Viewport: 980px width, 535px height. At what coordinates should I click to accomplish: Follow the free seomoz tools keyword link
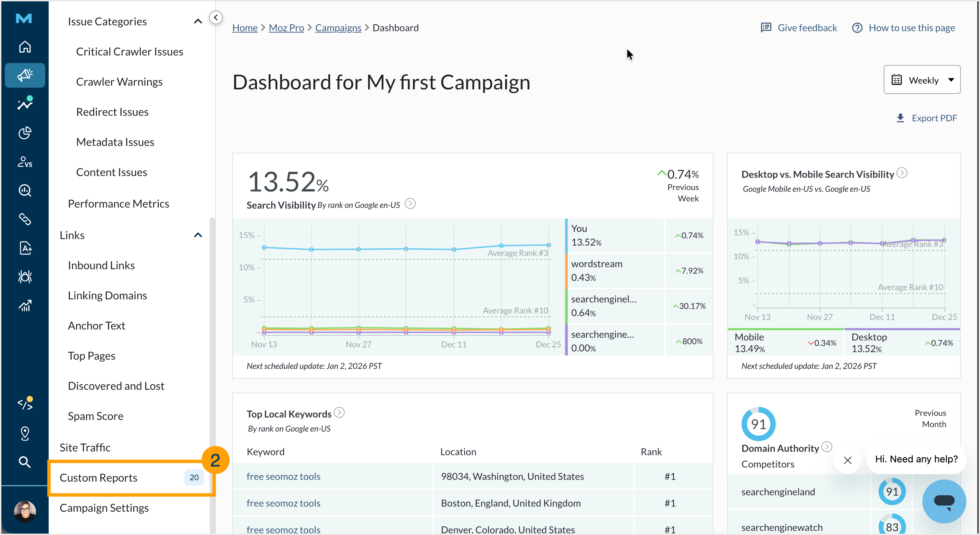click(283, 476)
